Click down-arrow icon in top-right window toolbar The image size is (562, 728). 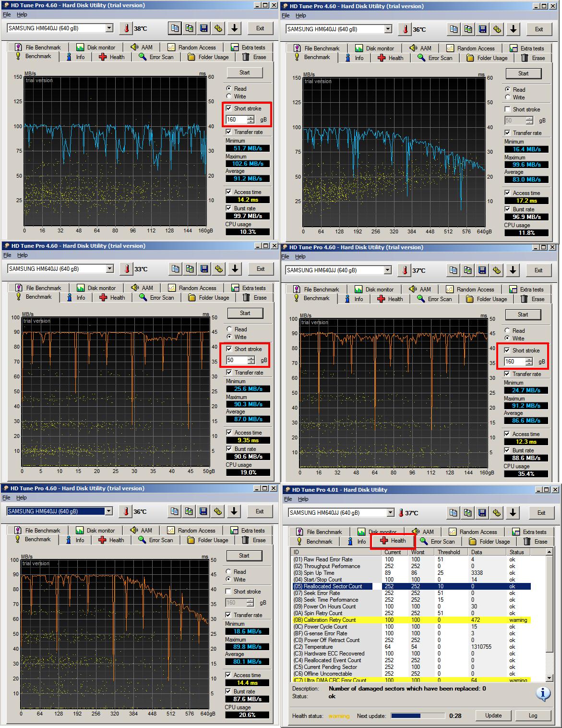[513, 29]
